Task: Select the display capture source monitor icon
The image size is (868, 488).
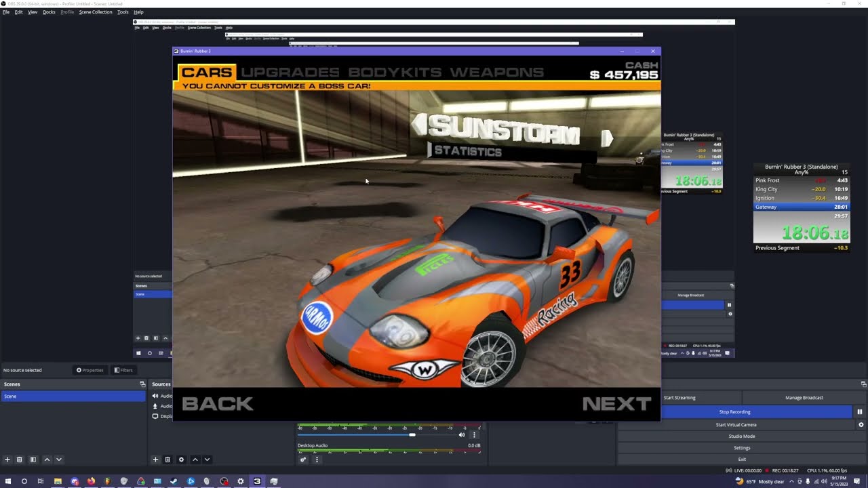Action: (155, 416)
